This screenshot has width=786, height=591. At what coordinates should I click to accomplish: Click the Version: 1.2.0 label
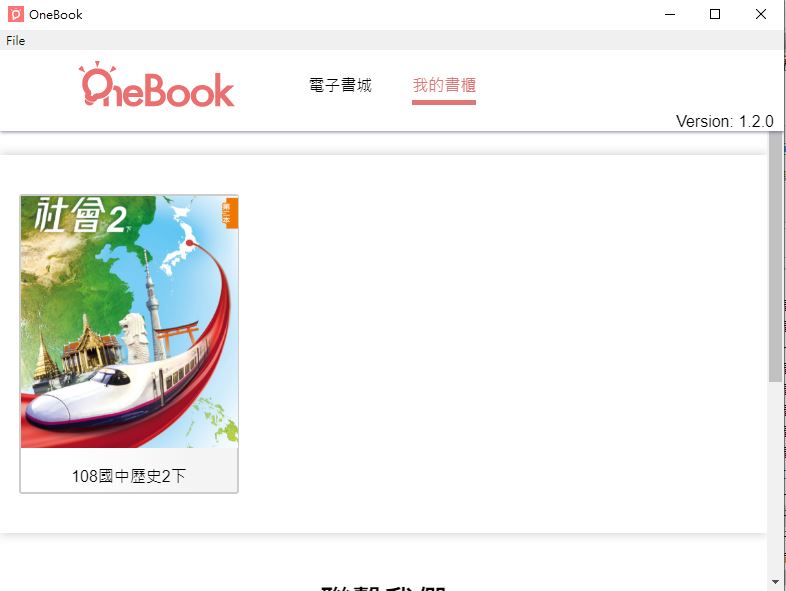click(724, 121)
